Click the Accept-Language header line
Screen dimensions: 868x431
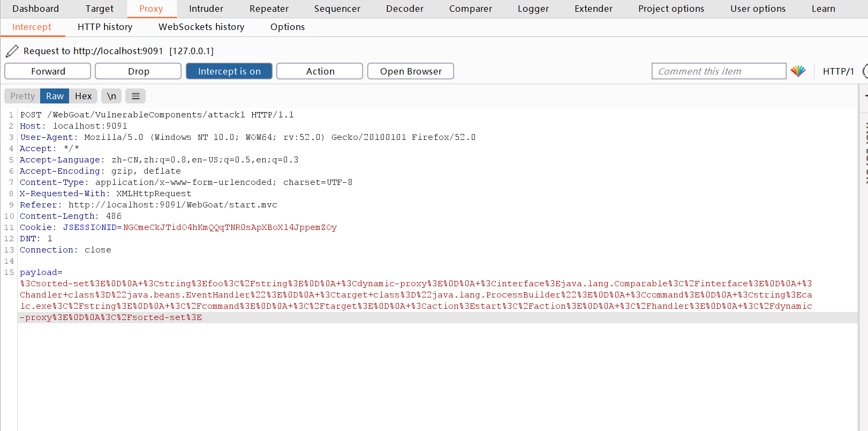[x=159, y=160]
